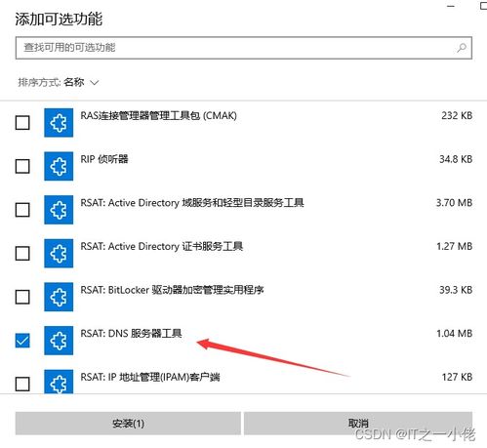
Task: Expand the sort order chevron arrow
Action: [x=95, y=83]
